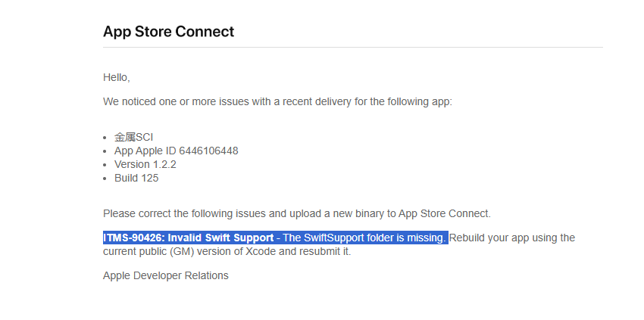Click the highlighted ITMS-90426 error text
The width and height of the screenshot is (644, 320).
point(275,238)
